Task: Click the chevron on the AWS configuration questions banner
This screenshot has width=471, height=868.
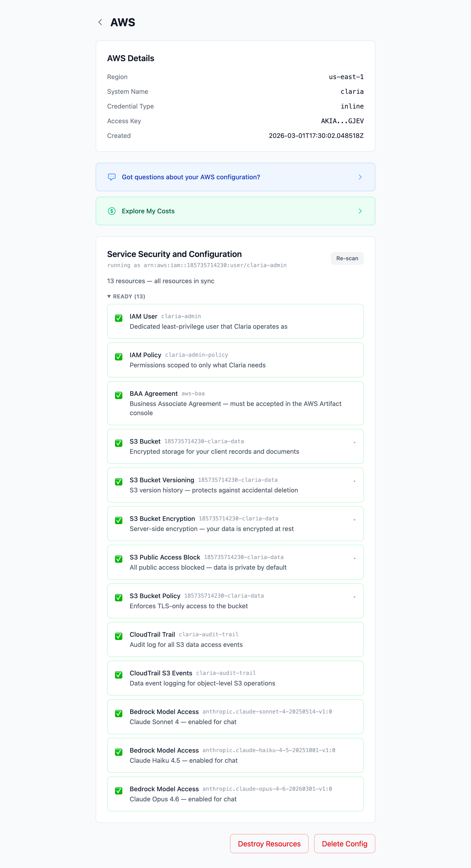Action: [x=360, y=177]
